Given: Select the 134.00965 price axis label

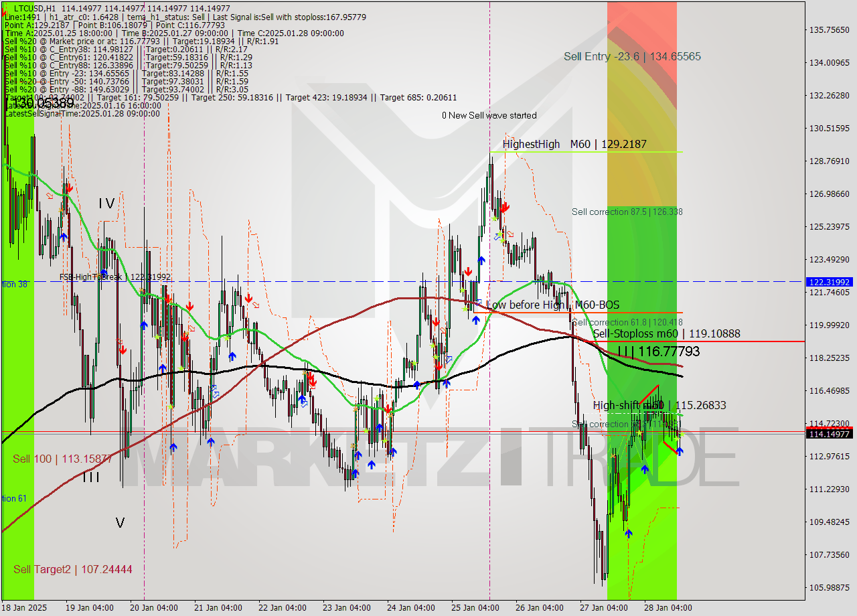Looking at the screenshot, I should point(830,62).
